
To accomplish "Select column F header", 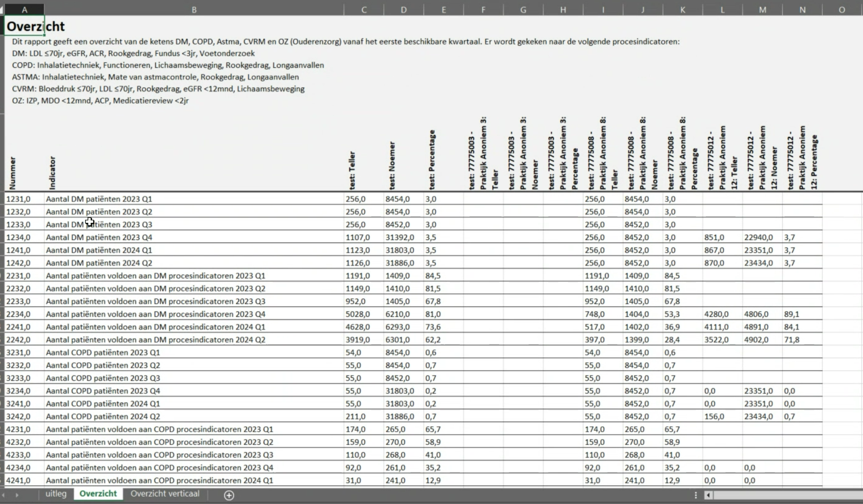I will click(483, 10).
